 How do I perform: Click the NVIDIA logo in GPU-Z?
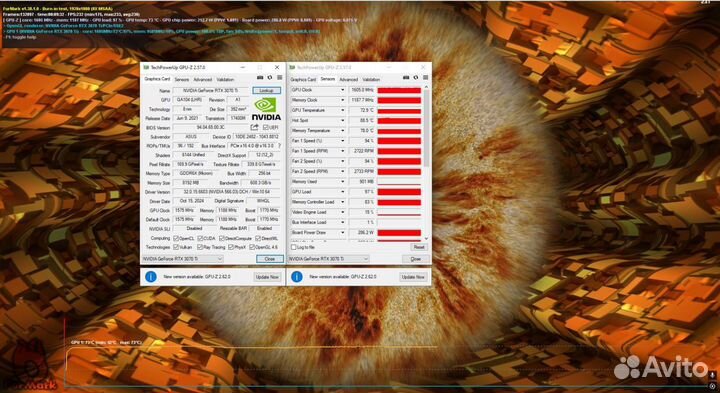pyautogui.click(x=266, y=109)
